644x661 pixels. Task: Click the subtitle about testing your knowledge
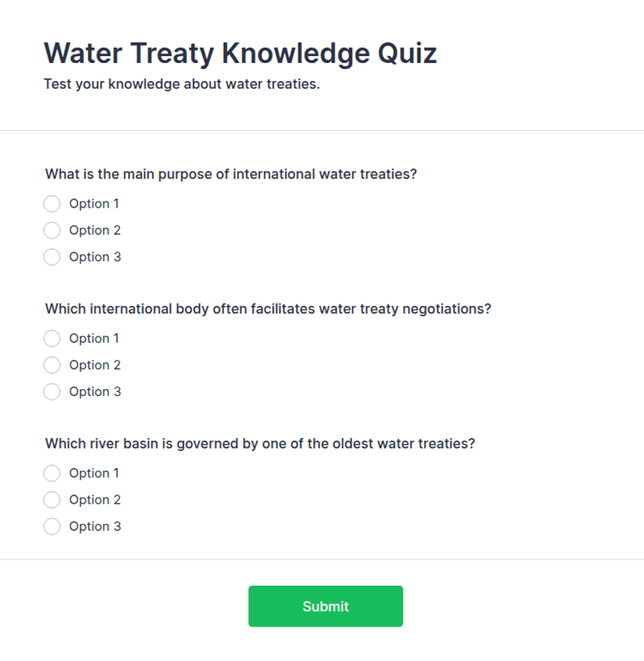(181, 84)
